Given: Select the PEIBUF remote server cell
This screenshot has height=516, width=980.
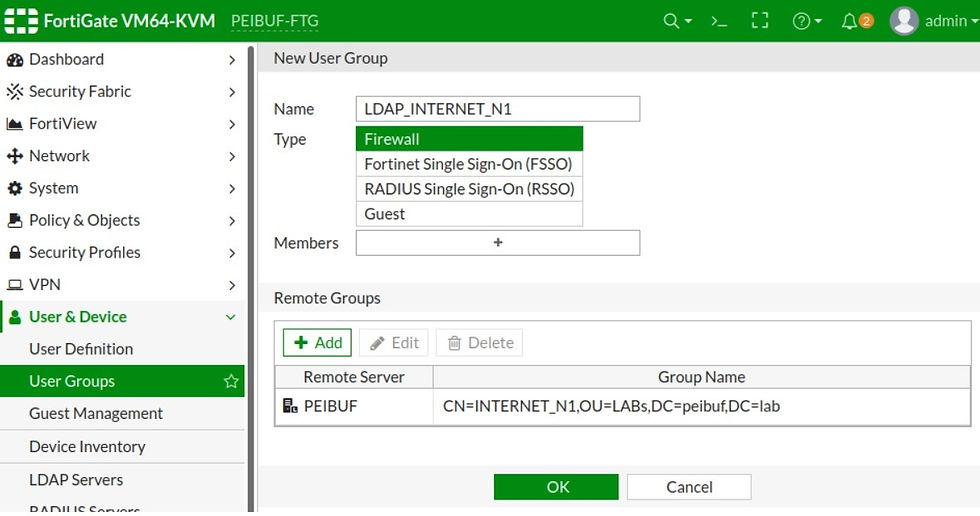Looking at the screenshot, I should tap(354, 406).
